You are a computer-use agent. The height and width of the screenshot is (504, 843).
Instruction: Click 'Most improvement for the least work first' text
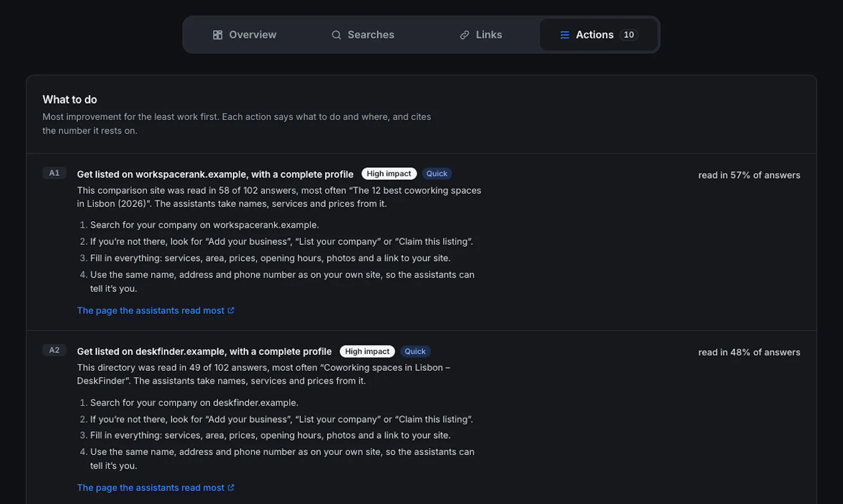coord(237,124)
